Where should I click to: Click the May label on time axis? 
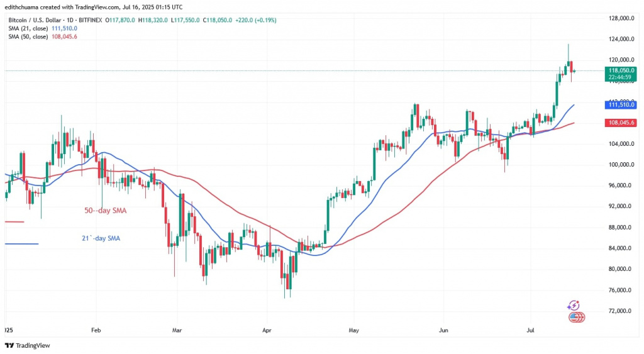[353, 329]
